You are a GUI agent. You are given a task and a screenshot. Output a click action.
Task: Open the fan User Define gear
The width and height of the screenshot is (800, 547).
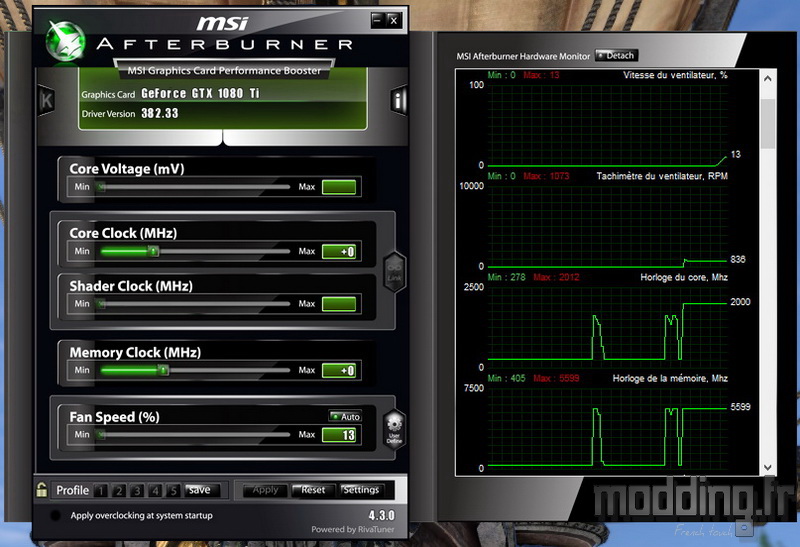(394, 430)
